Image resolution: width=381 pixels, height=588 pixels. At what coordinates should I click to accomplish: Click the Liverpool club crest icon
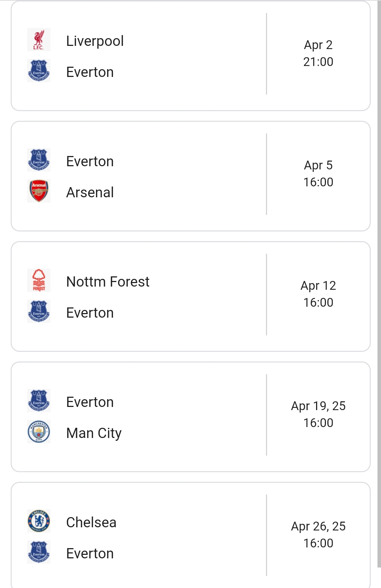[39, 40]
